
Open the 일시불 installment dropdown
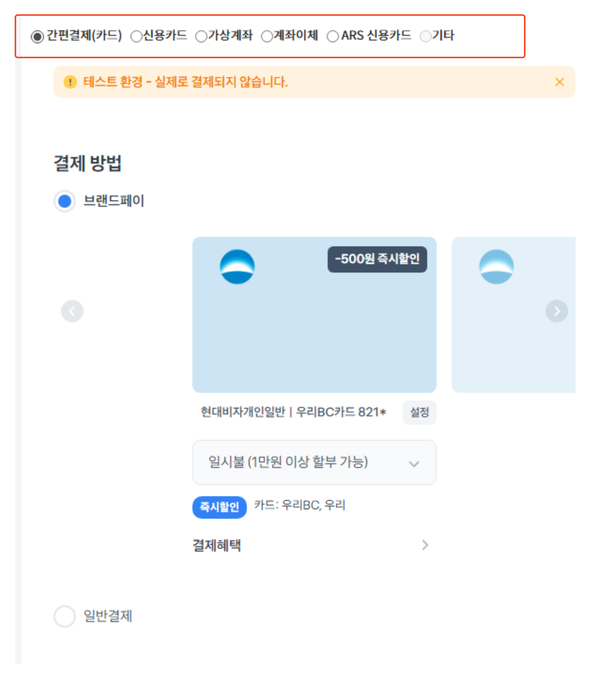coord(314,462)
